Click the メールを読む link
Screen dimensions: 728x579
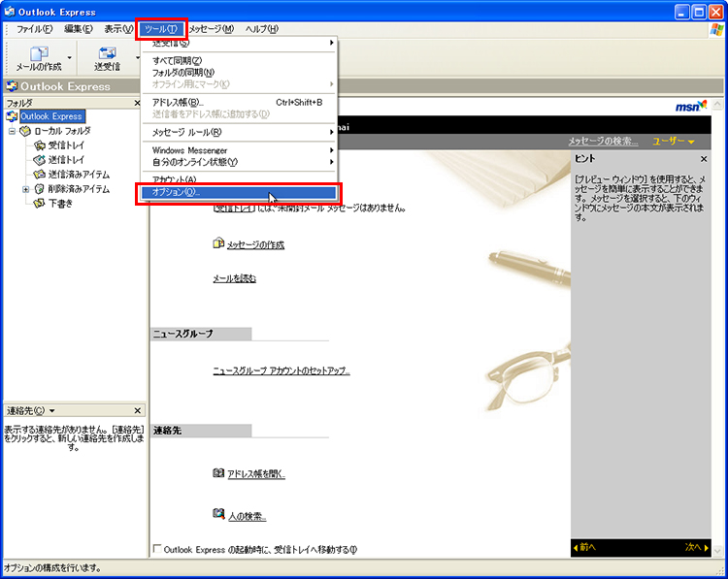[x=235, y=278]
